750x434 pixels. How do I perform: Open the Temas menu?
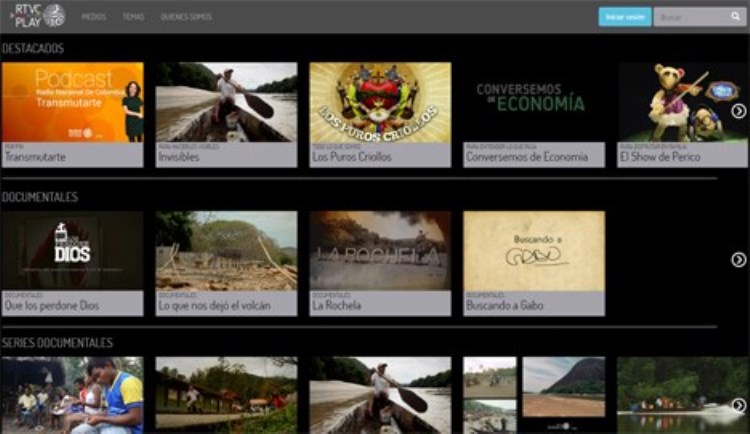133,17
